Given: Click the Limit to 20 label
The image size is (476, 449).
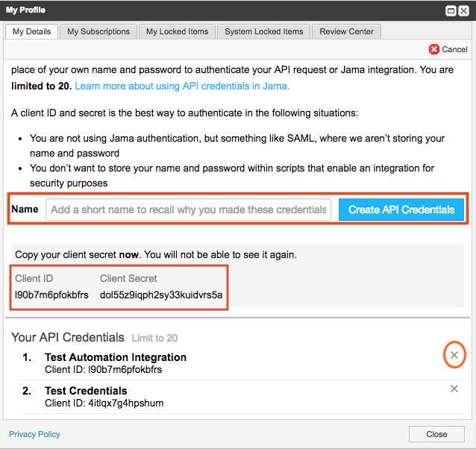Looking at the screenshot, I should [154, 338].
